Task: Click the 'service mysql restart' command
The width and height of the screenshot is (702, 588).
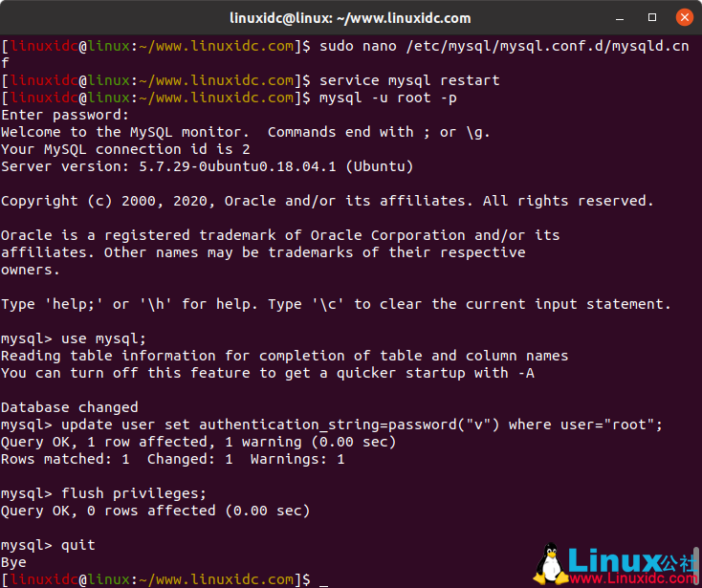Action: [x=409, y=80]
